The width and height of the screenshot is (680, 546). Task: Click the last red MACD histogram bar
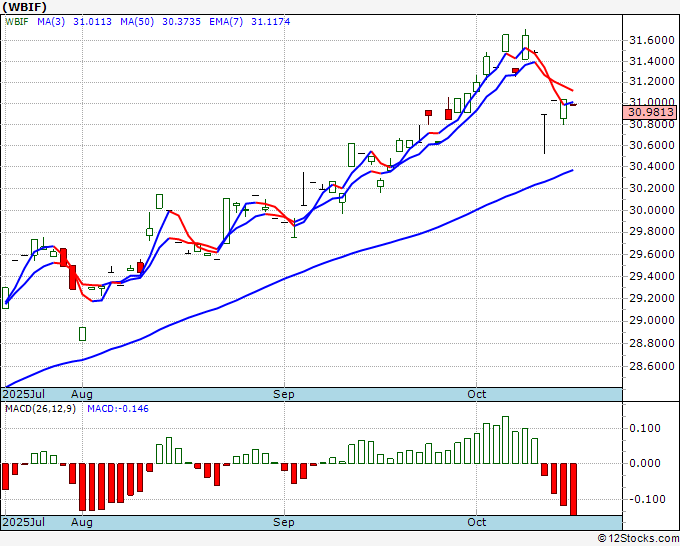click(x=573, y=489)
